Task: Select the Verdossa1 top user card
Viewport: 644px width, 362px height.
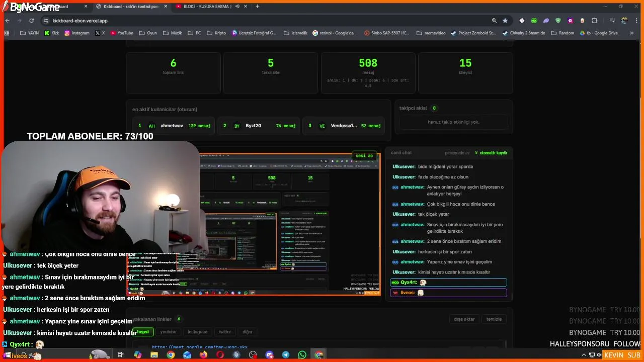Action: [344, 126]
